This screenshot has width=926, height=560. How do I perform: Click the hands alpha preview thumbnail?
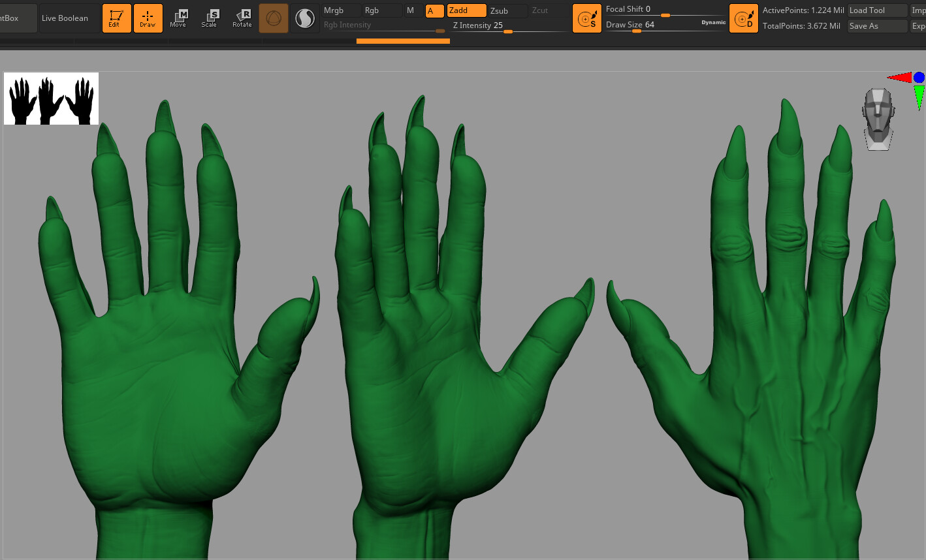[51, 98]
